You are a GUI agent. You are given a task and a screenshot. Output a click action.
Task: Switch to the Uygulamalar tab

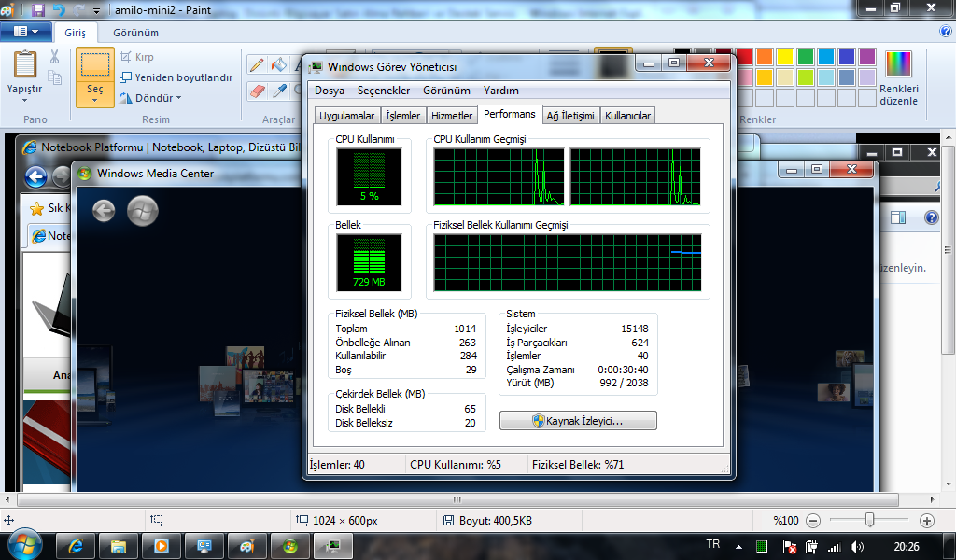pyautogui.click(x=347, y=116)
